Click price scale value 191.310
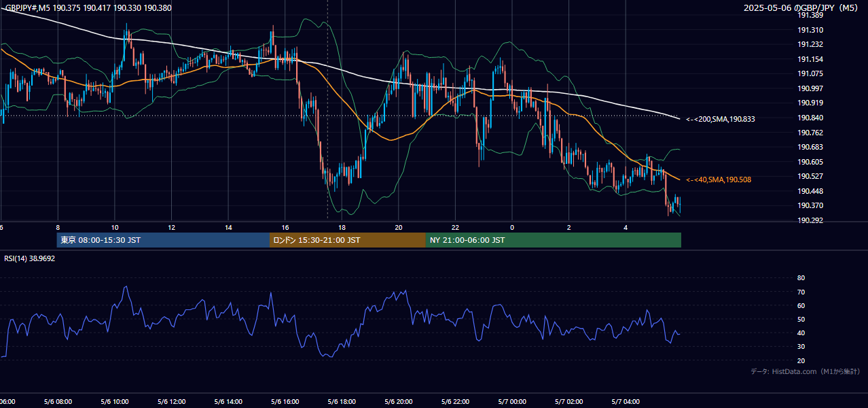Image resolution: width=868 pixels, height=408 pixels. pos(810,30)
